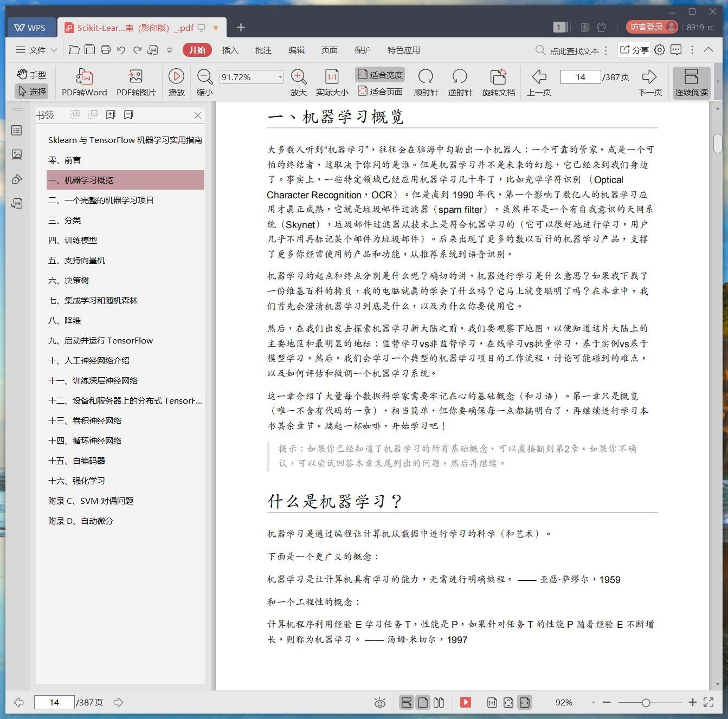
Task: Open Rotate Document (旋转文档)
Action: (498, 83)
